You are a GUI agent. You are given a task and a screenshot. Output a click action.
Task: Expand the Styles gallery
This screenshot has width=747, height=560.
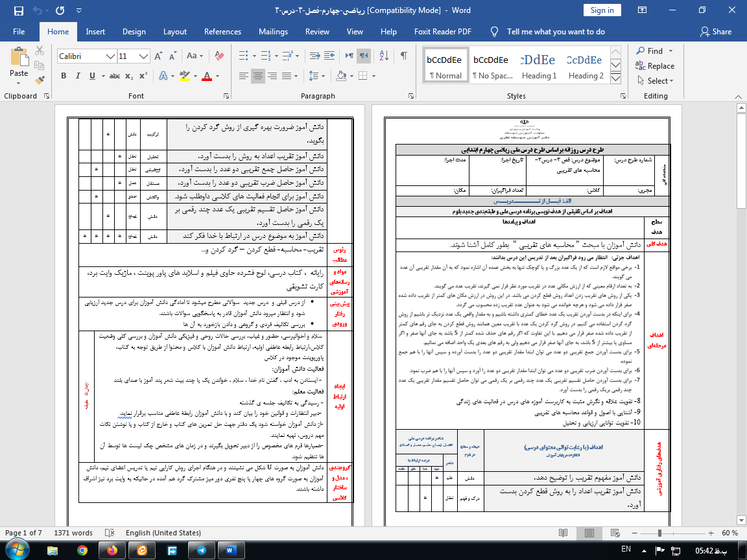(x=615, y=78)
